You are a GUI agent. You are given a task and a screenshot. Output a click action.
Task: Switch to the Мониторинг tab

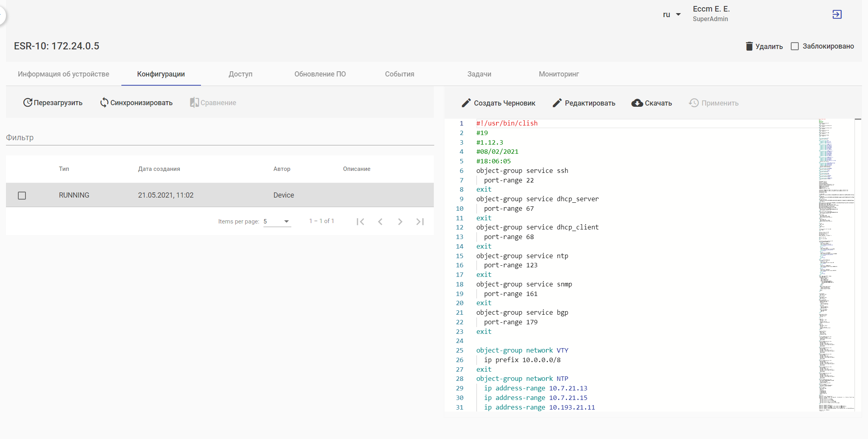(558, 74)
